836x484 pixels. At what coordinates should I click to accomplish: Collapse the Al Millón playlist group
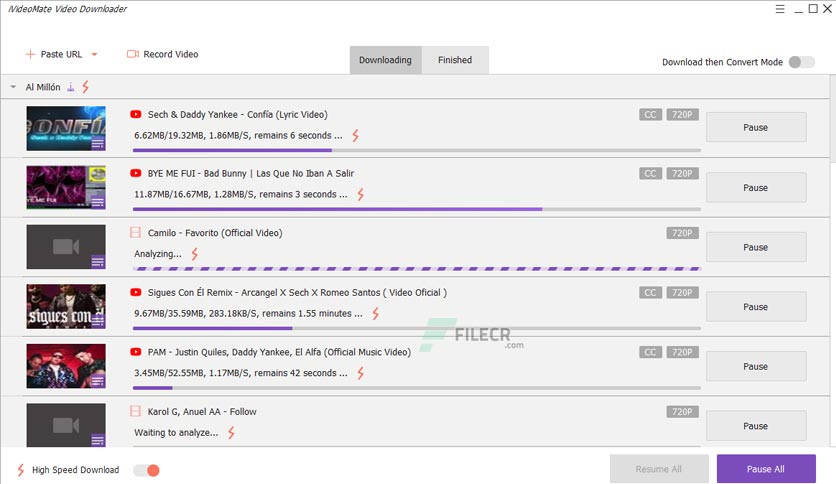[x=13, y=87]
